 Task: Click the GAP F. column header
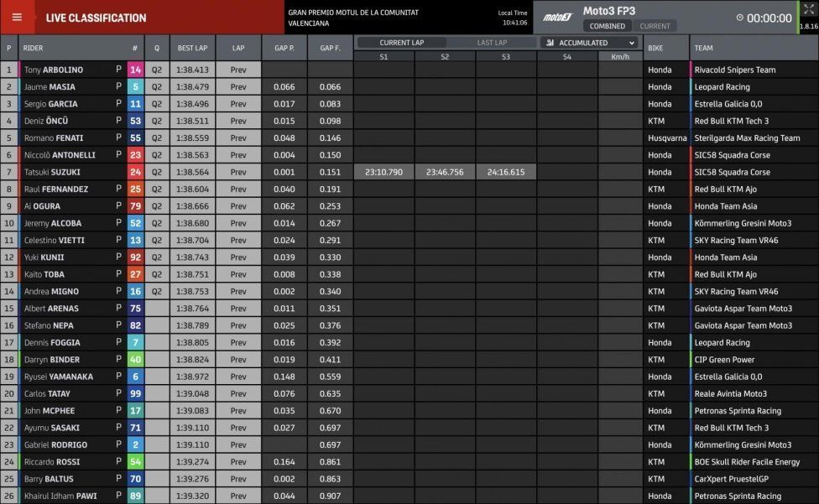click(330, 48)
